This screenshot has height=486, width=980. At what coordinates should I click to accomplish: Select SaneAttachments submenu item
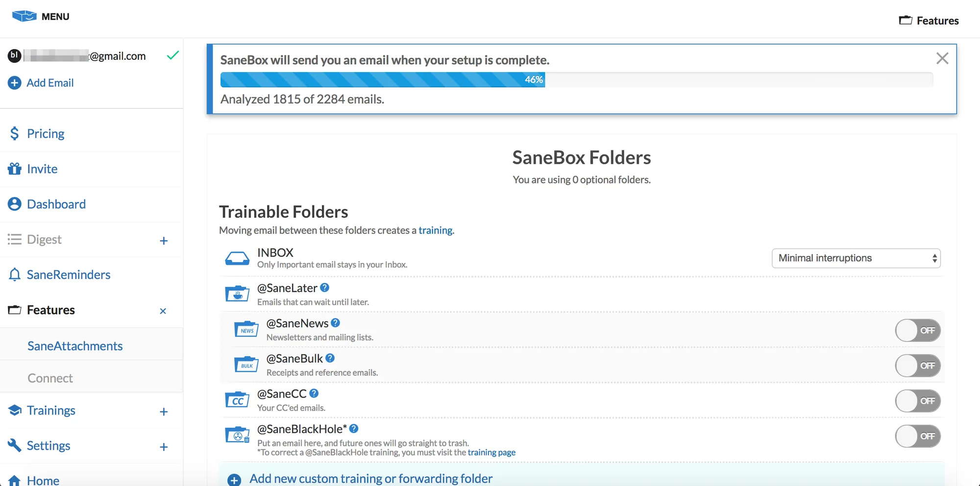(x=75, y=346)
